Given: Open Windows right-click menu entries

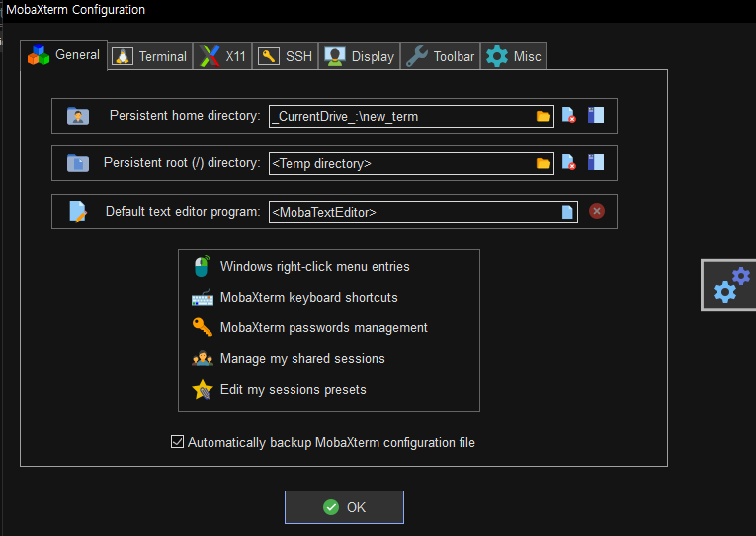Looking at the screenshot, I should [x=315, y=266].
